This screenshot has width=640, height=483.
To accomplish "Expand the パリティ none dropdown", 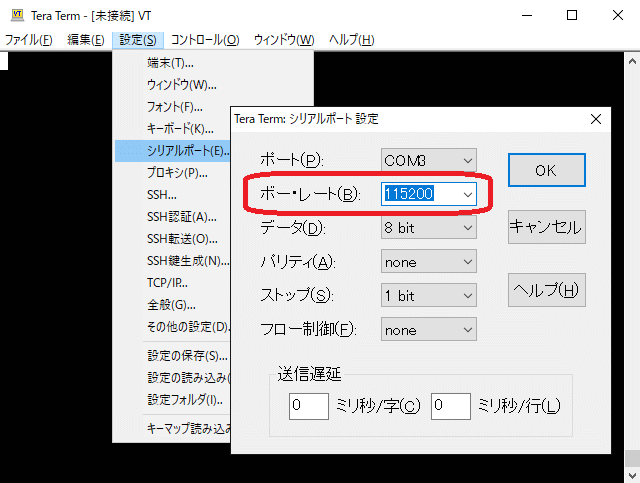I will (429, 262).
